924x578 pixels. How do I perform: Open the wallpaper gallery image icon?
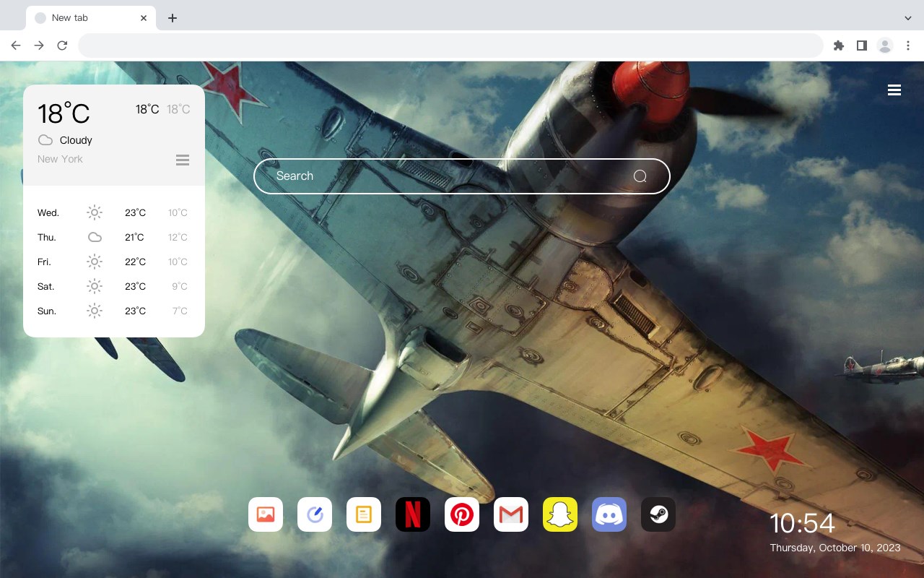click(x=266, y=514)
